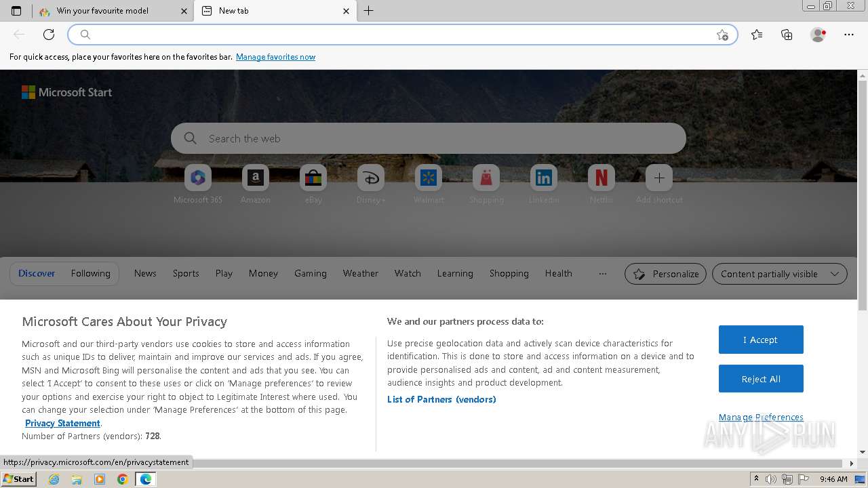Open Edge Settings and more menu
The image size is (868, 488).
point(849,35)
